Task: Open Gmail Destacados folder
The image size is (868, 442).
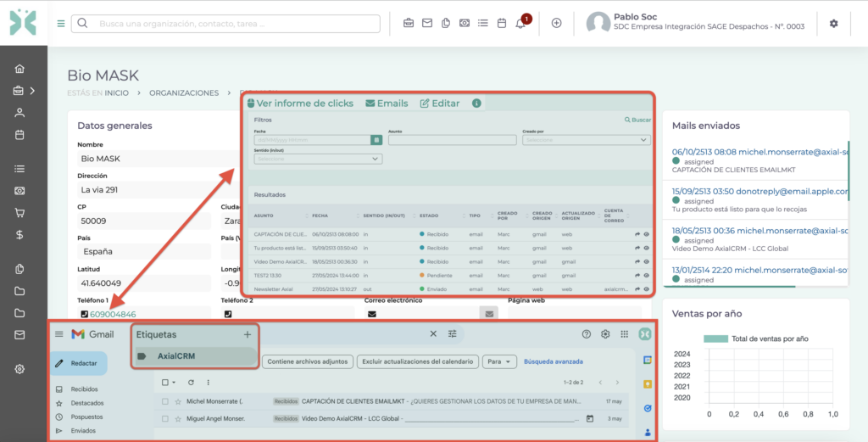Action: click(x=87, y=403)
